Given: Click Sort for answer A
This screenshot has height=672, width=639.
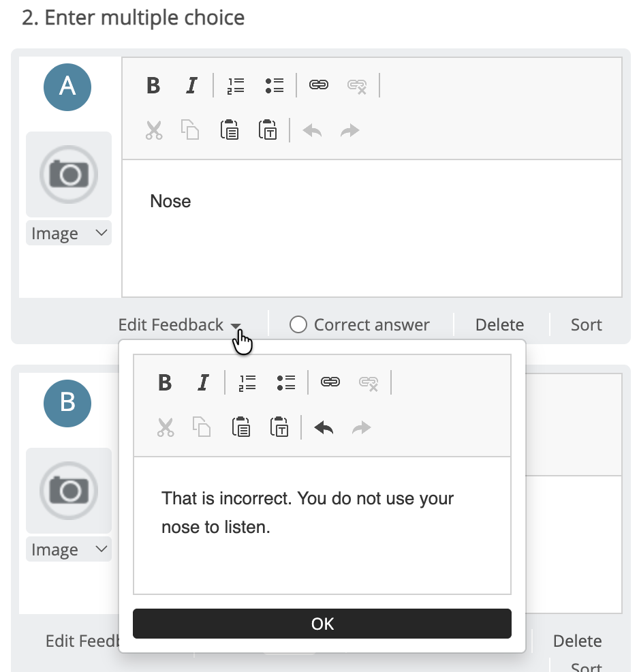Looking at the screenshot, I should [586, 325].
